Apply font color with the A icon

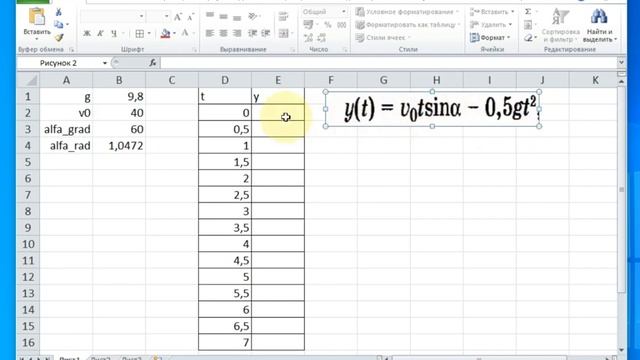pyautogui.click(x=185, y=33)
